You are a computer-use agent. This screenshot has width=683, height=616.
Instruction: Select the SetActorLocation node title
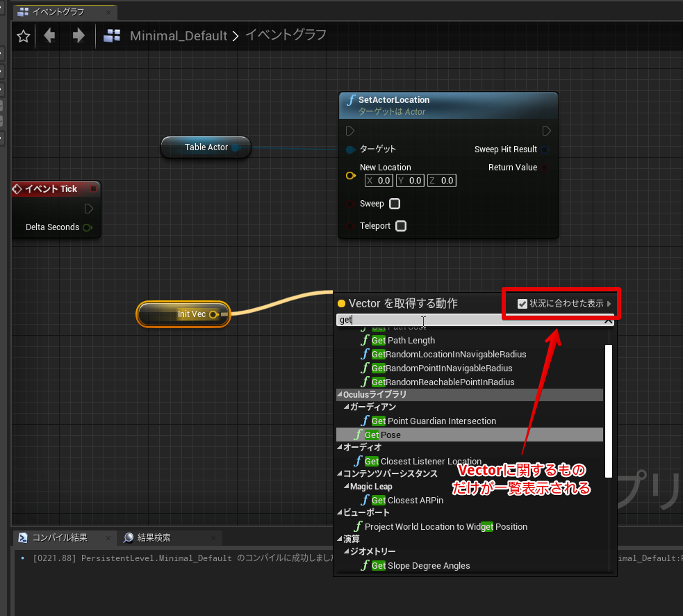[x=394, y=100]
